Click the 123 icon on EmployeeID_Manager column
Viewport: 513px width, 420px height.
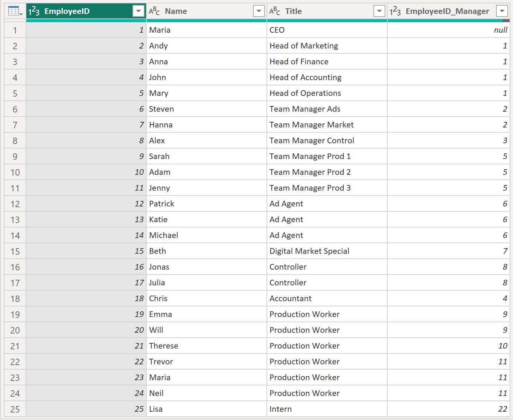(396, 11)
